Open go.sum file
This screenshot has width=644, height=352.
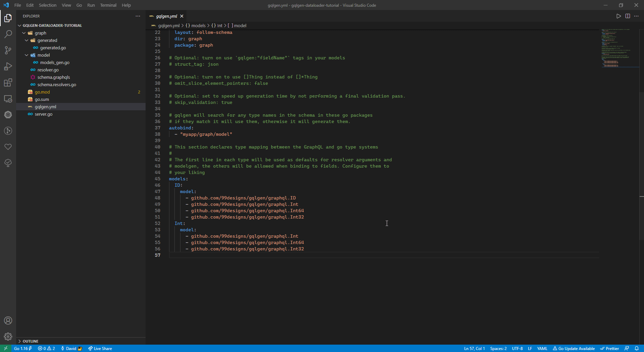tap(42, 99)
